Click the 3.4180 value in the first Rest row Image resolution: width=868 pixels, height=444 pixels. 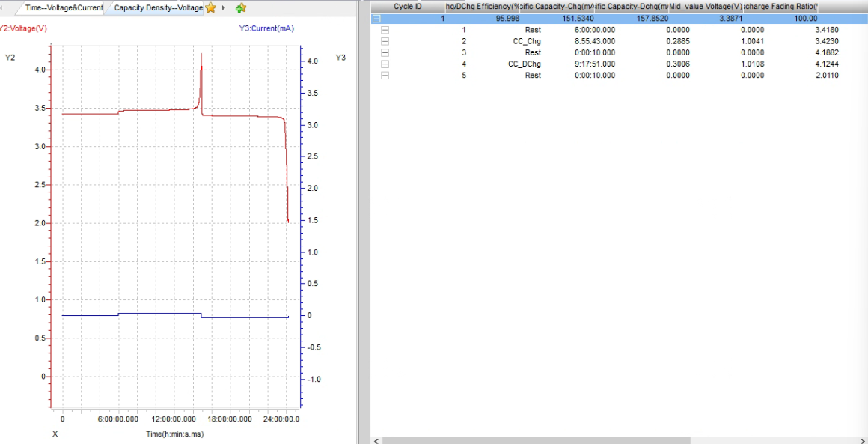[827, 30]
